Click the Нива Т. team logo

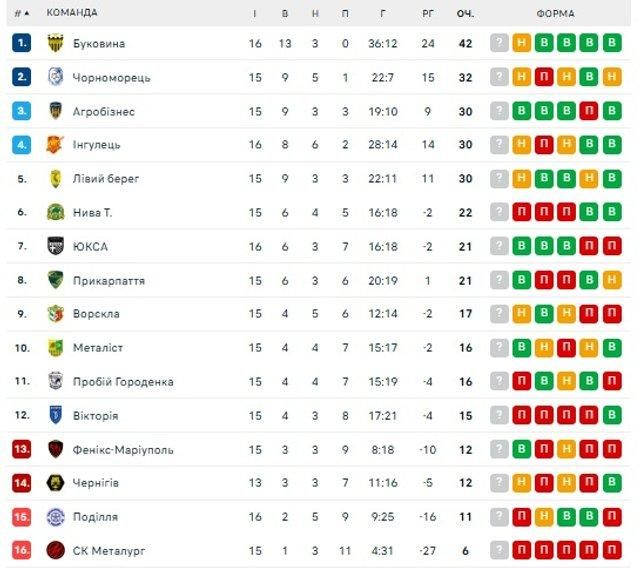point(56,212)
